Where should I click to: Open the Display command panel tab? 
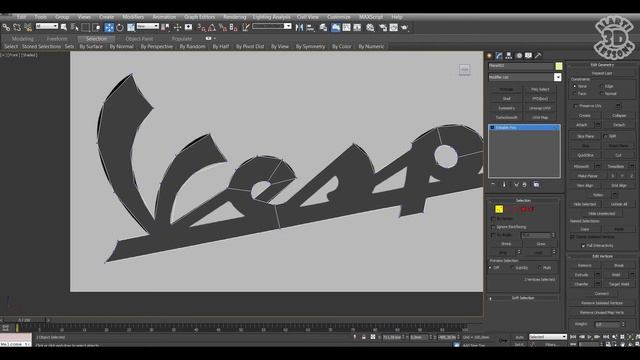click(529, 56)
